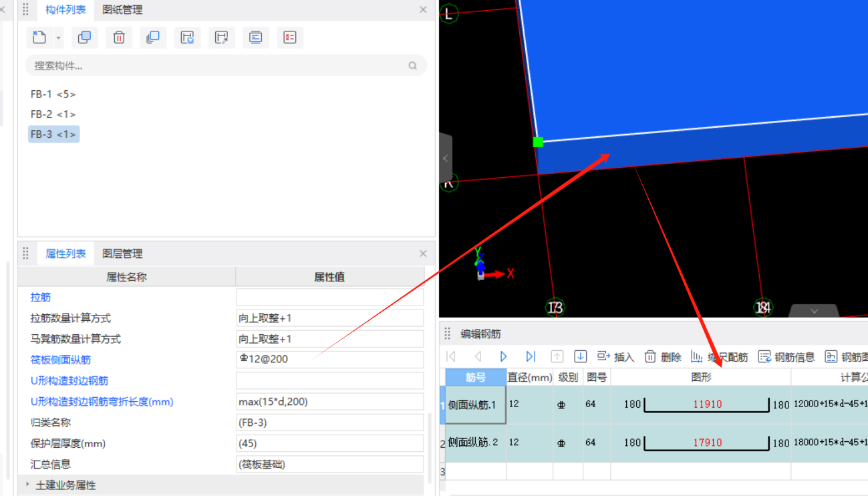Screen dimensions: 868x496
Task: Click the copy component icon
Action: tap(84, 37)
